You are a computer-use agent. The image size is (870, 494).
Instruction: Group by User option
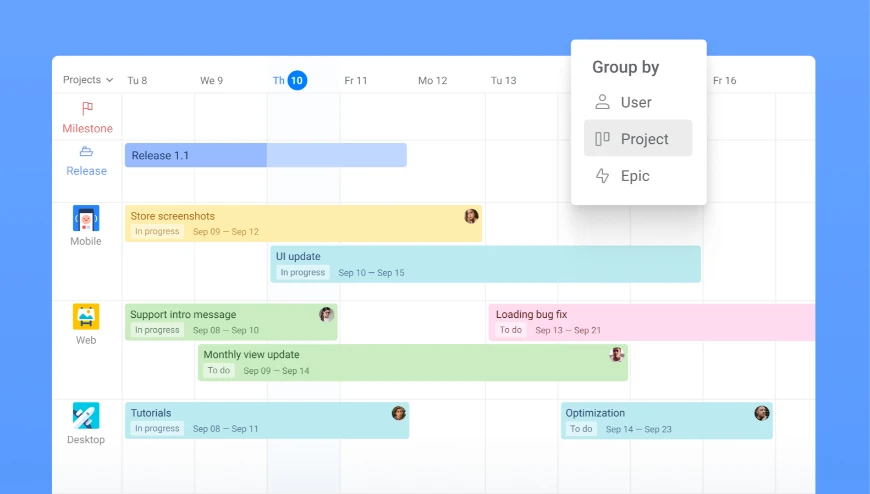pos(638,102)
